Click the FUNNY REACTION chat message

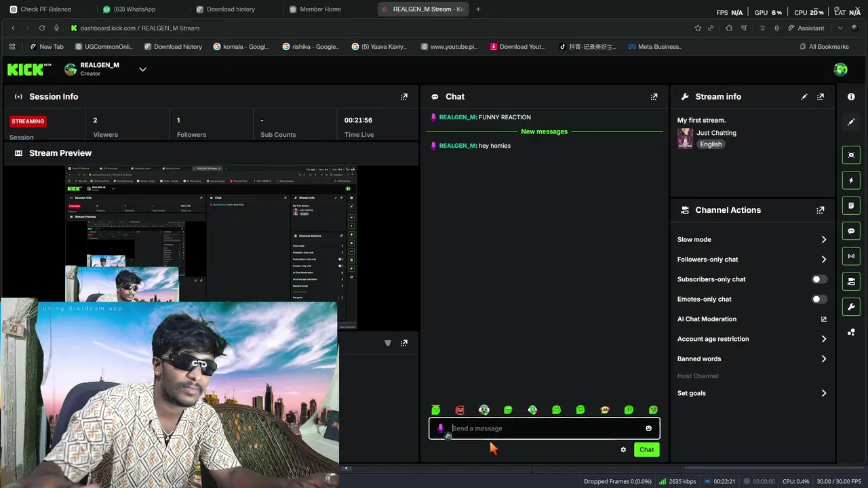pyautogui.click(x=505, y=117)
